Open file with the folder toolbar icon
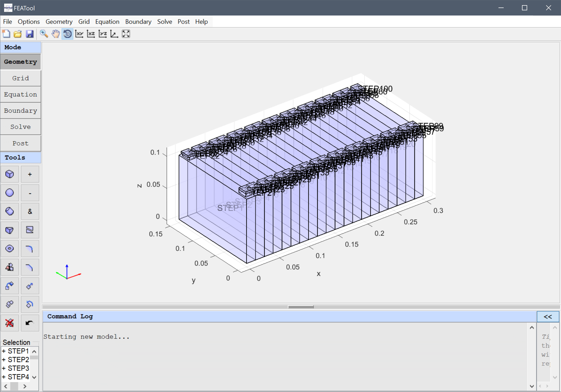The height and width of the screenshot is (392, 561). [x=18, y=34]
